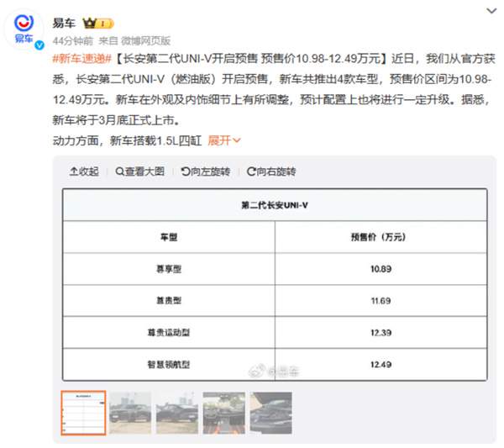Select the 尊享型 model cell
The width and height of the screenshot is (504, 448).
[169, 269]
